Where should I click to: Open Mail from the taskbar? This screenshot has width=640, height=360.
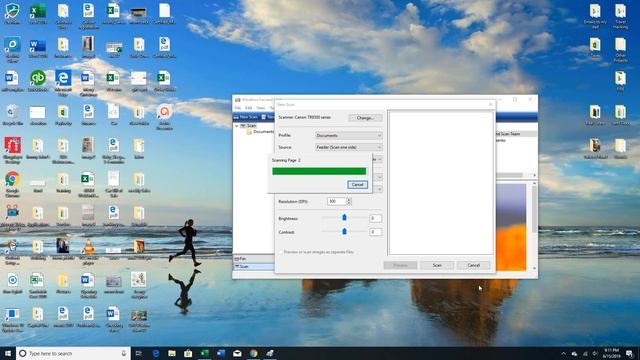pos(237,353)
